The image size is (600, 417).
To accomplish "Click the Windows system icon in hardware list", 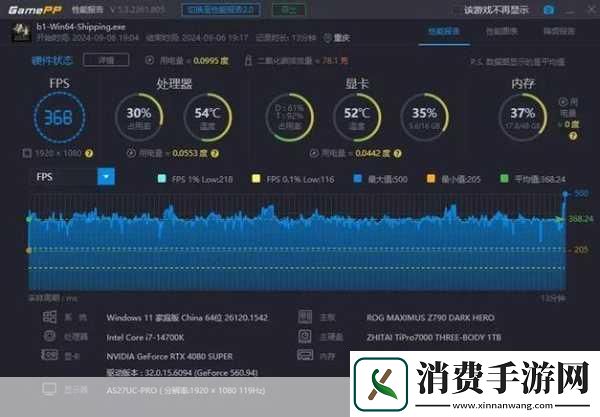I will (x=49, y=317).
